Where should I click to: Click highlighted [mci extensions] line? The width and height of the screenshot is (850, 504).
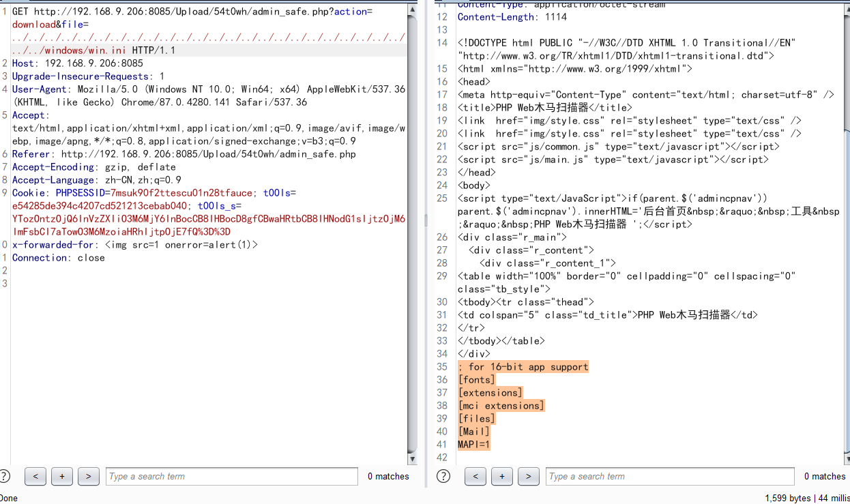(501, 406)
